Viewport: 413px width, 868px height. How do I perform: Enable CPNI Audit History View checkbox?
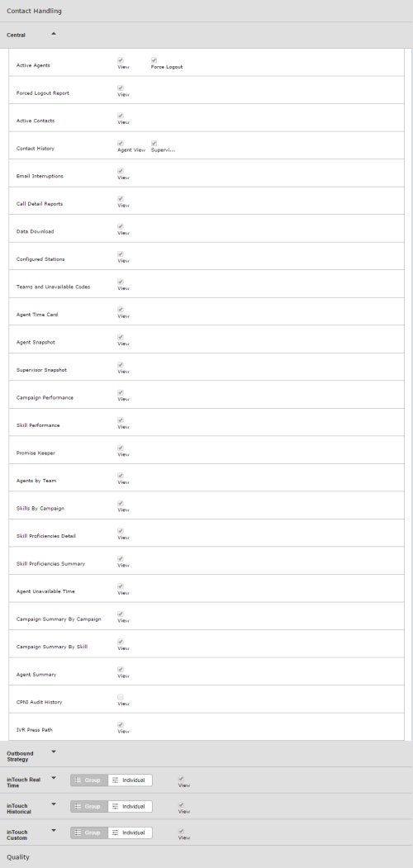(120, 697)
